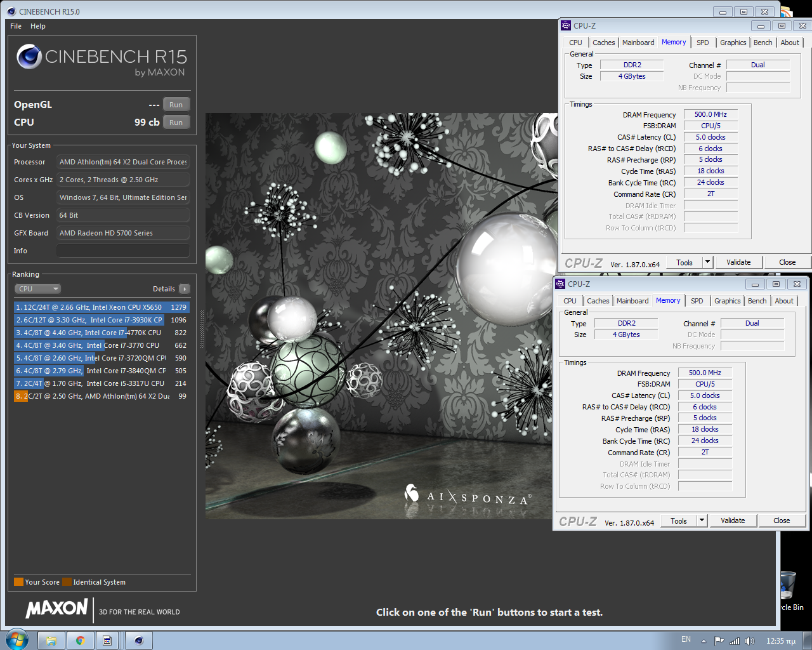Viewport: 812px width, 650px height.
Task: Expand Tools dropdown arrow in rear CPU-Z
Action: (x=708, y=262)
